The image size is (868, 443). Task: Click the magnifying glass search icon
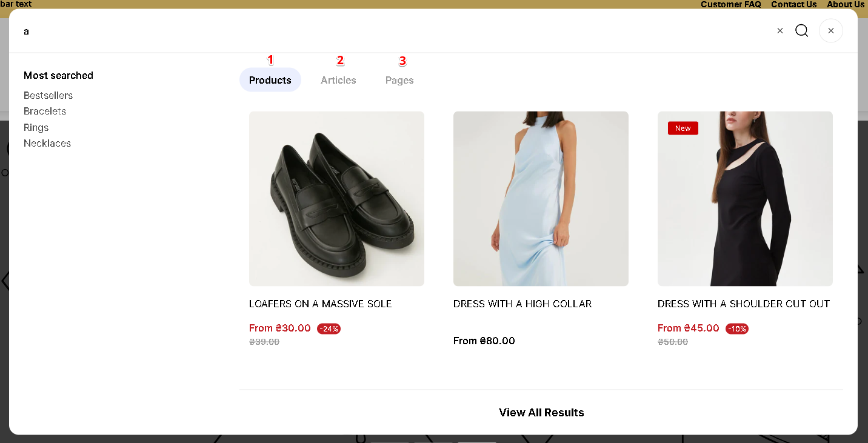801,31
